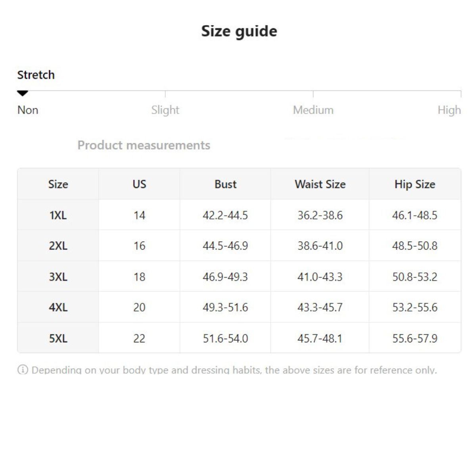Click the Product measurements tab heading
Image resolution: width=476 pixels, height=476 pixels.
(144, 145)
